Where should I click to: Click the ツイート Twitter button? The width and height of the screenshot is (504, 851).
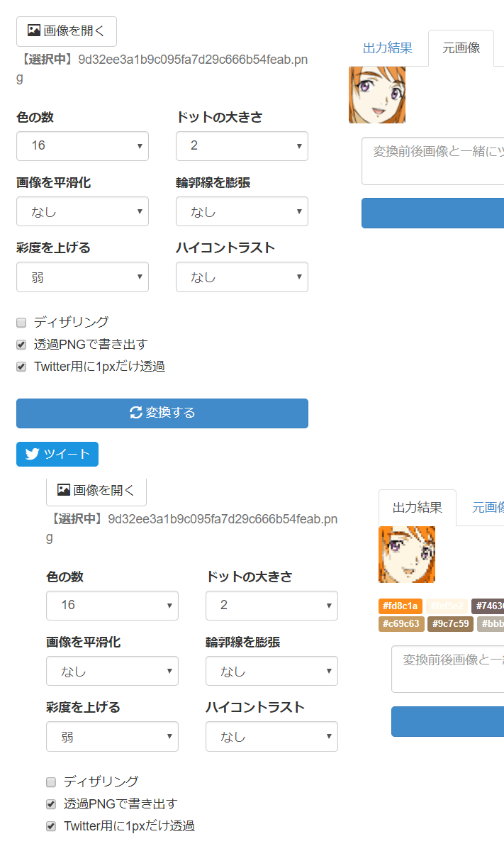(57, 454)
